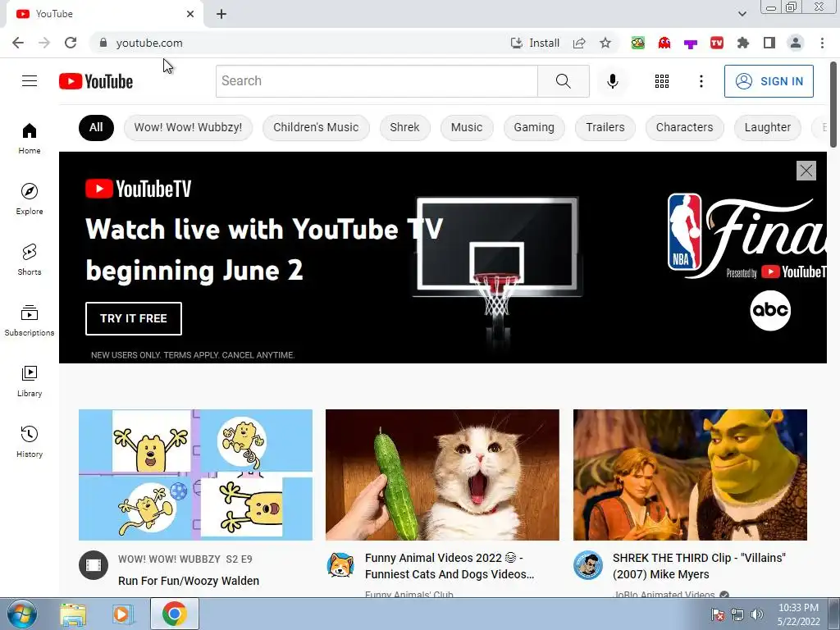Open the Shrek the Third thumbnail

point(690,475)
